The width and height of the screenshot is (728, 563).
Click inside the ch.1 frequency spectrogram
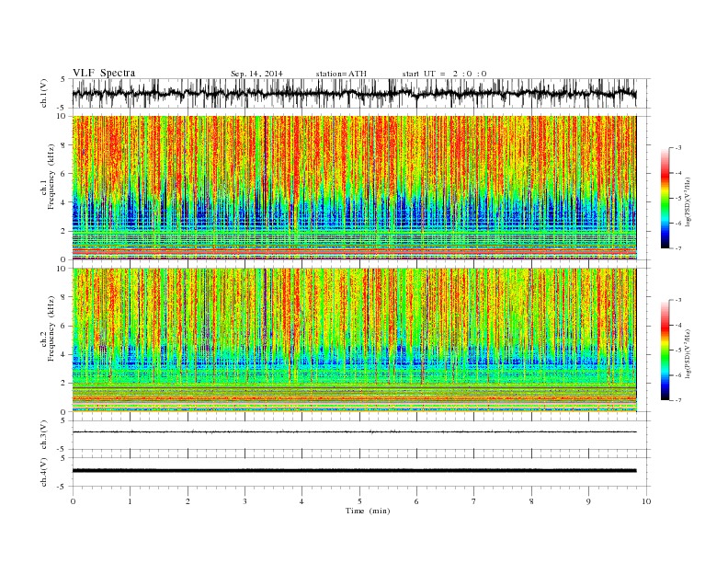point(355,188)
